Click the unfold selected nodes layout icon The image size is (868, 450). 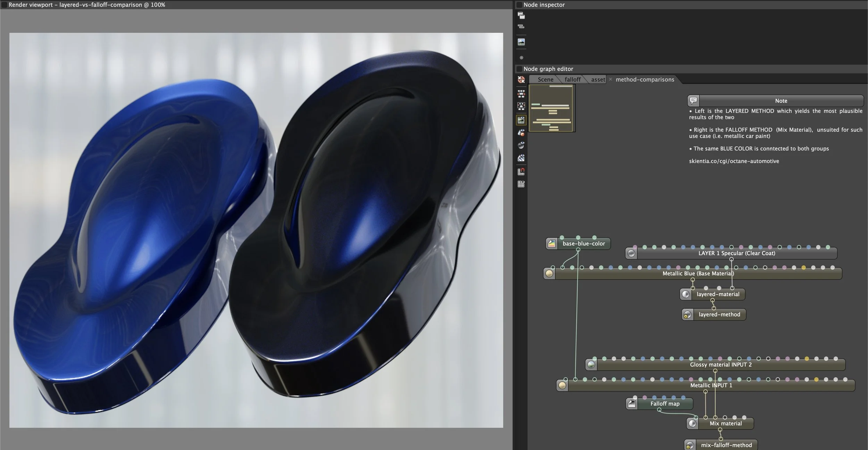(521, 106)
